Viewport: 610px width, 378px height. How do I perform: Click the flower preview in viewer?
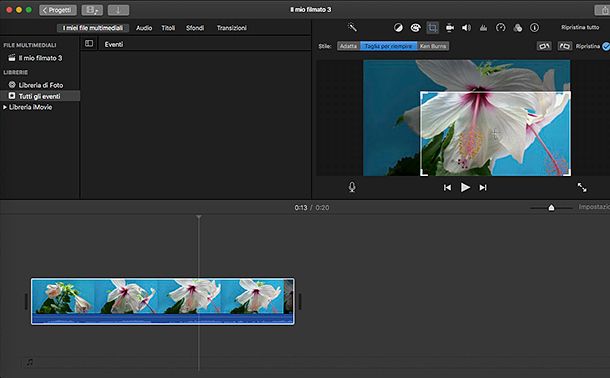[x=467, y=118]
